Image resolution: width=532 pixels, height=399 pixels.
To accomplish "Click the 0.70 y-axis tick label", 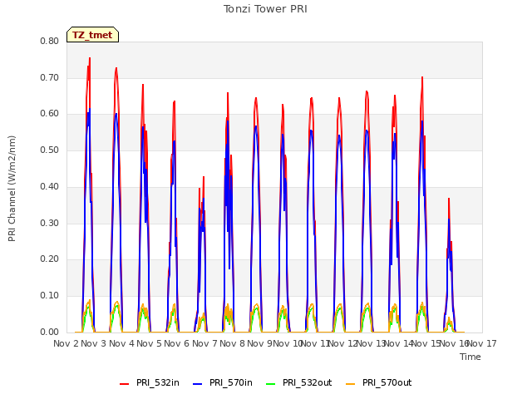I will (x=50, y=77).
